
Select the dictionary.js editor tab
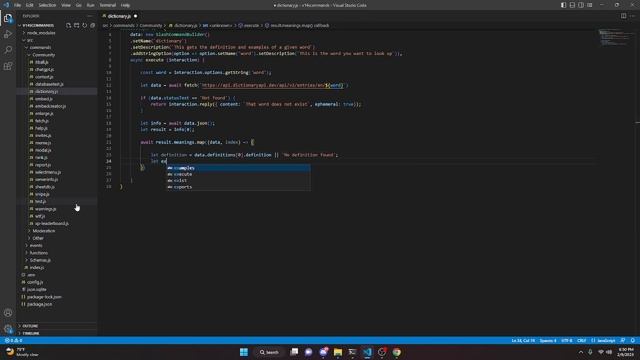pyautogui.click(x=119, y=16)
